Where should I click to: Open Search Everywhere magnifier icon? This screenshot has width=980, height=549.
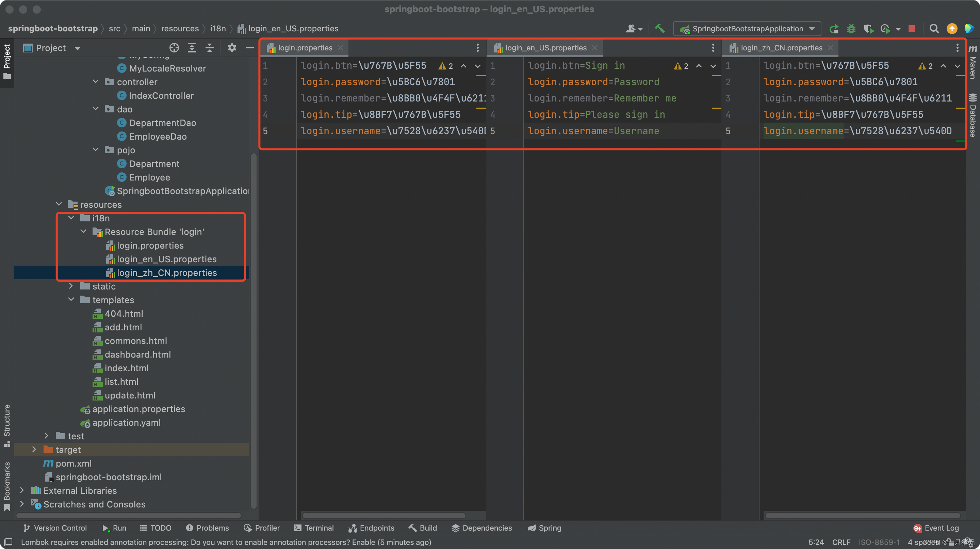point(934,29)
